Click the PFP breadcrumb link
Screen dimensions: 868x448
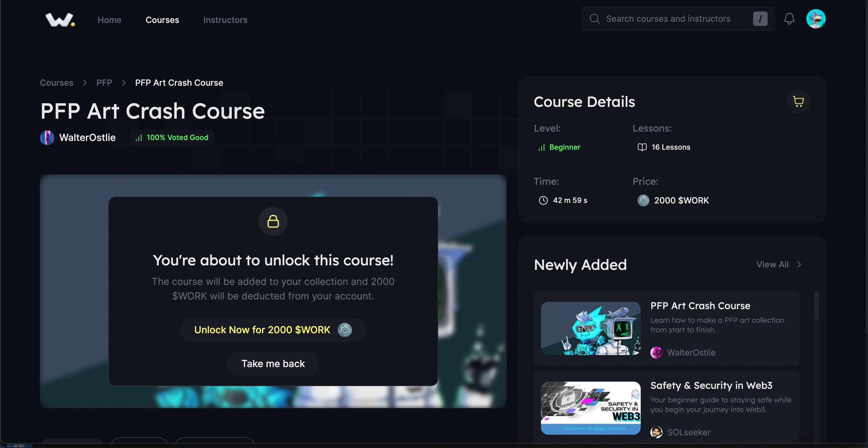[104, 83]
